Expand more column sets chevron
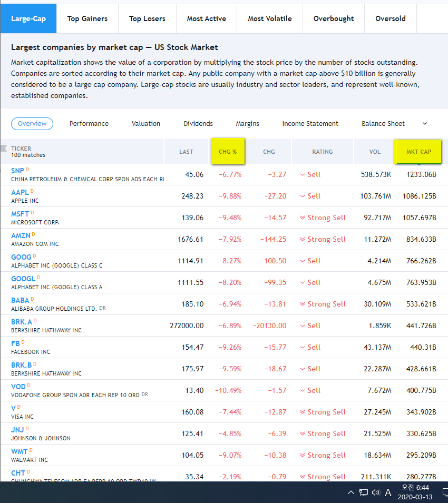Viewport: 448px width, 503px height. [x=425, y=123]
